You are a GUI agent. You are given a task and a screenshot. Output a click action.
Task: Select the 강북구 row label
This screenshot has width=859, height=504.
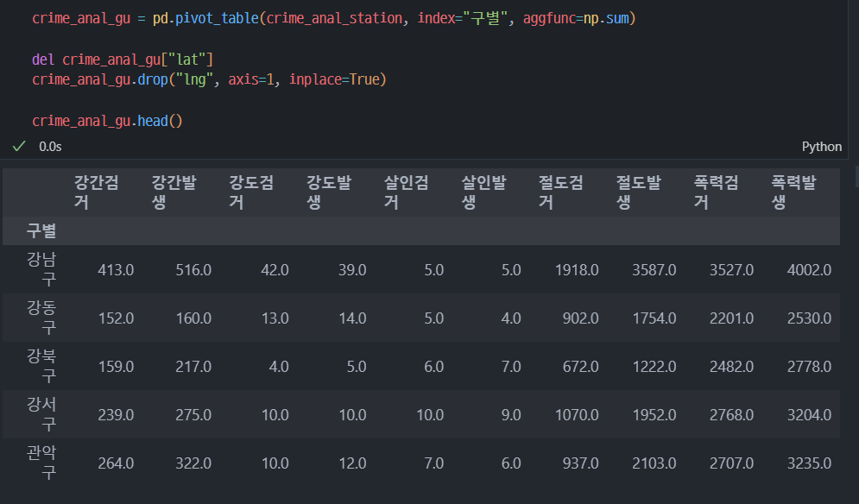(x=41, y=366)
